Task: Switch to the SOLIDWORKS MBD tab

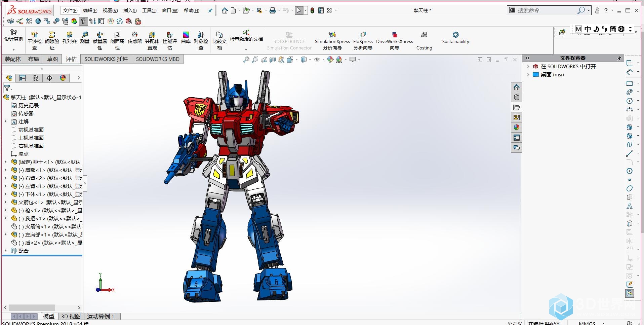Action: 158,59
